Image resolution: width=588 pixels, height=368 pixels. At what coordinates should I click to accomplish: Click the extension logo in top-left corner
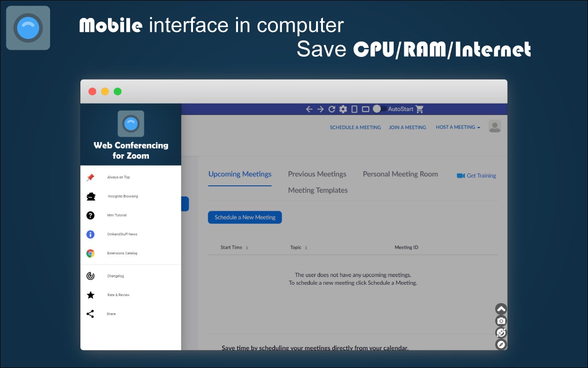[x=28, y=28]
